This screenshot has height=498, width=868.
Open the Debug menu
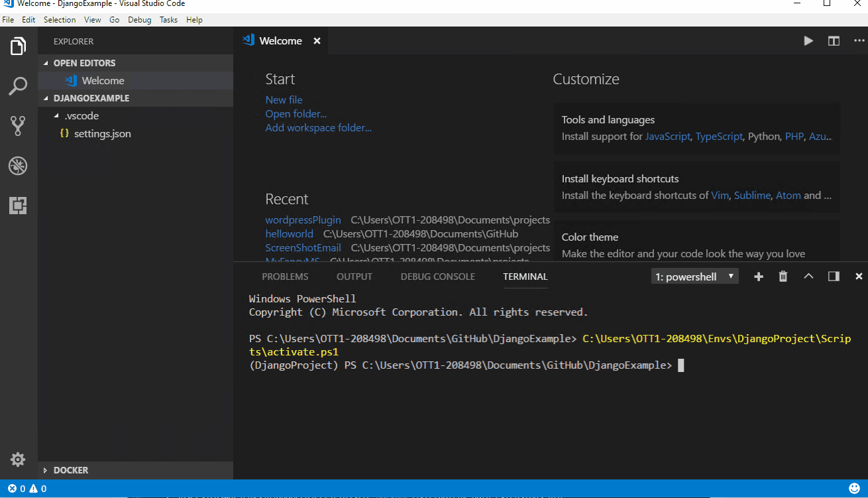pos(140,20)
